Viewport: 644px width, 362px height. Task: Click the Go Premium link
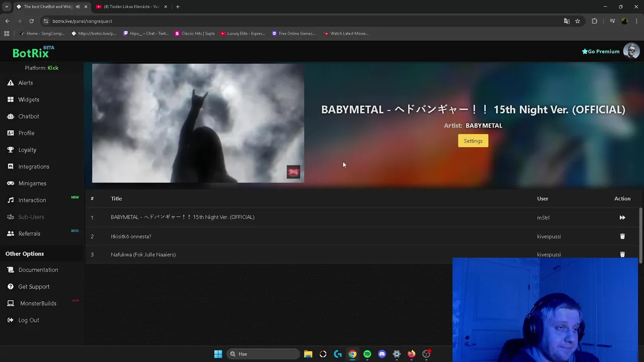point(601,51)
